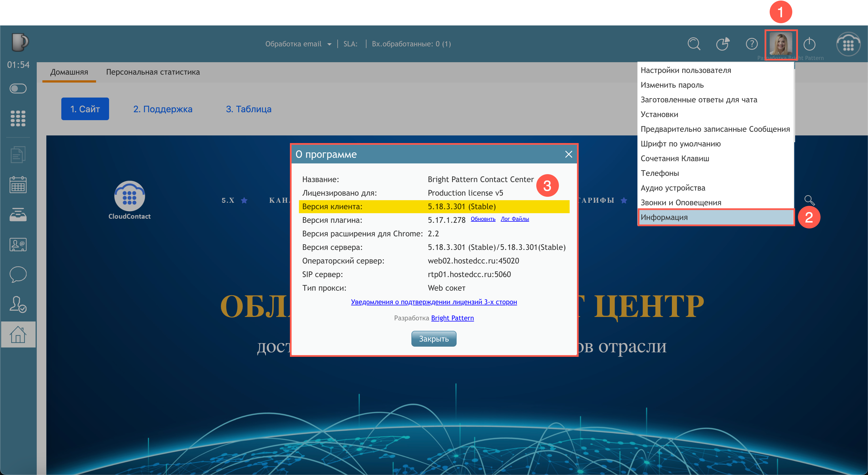The image size is (868, 475).
Task: Click the power logout icon
Action: pyautogui.click(x=809, y=44)
